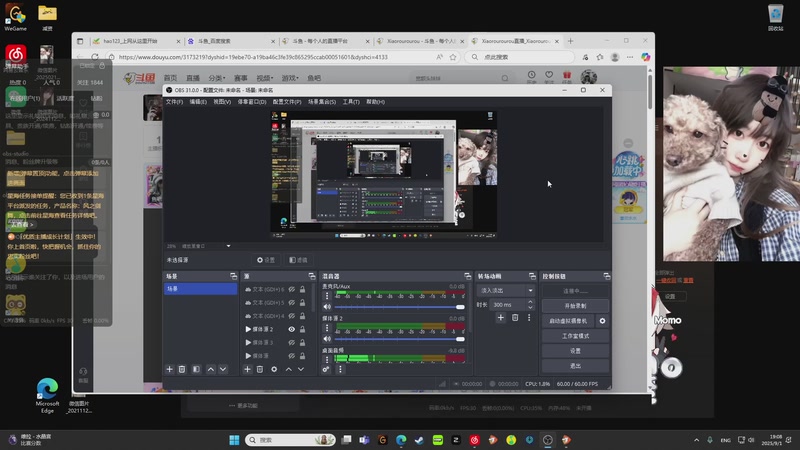The width and height of the screenshot is (800, 450).
Task: Move scene down arrow in Scenes panel
Action: pos(223,369)
